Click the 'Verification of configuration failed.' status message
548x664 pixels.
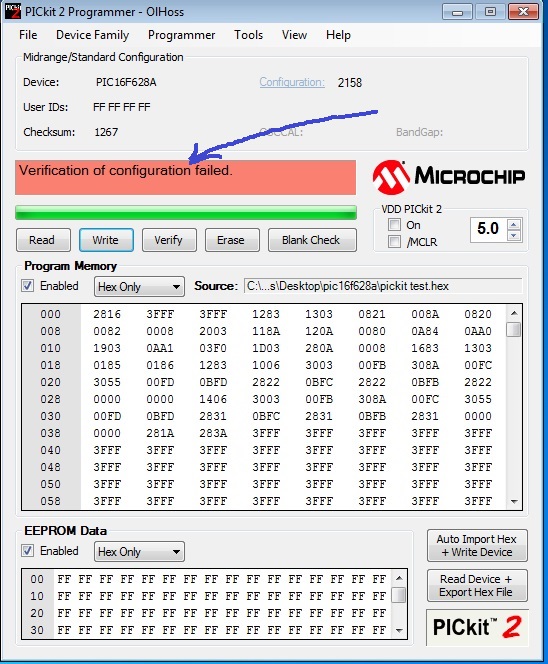click(x=126, y=171)
